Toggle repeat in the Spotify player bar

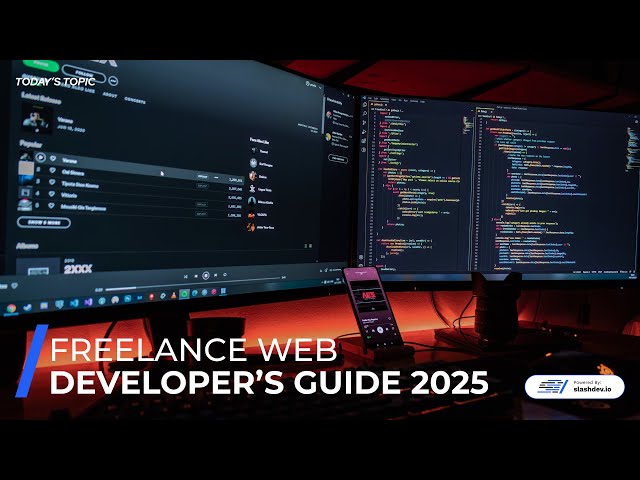pyautogui.click(x=225, y=275)
